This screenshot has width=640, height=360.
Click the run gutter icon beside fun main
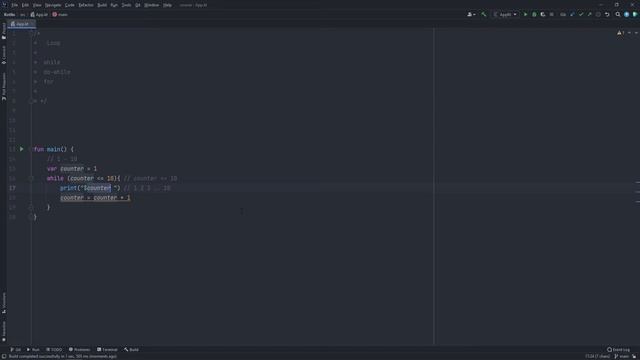(x=22, y=149)
